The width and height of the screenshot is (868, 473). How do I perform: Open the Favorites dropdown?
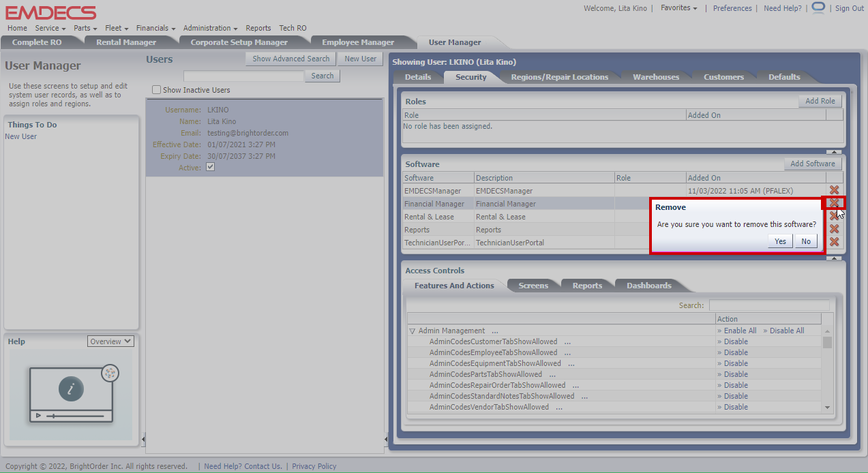pyautogui.click(x=679, y=8)
